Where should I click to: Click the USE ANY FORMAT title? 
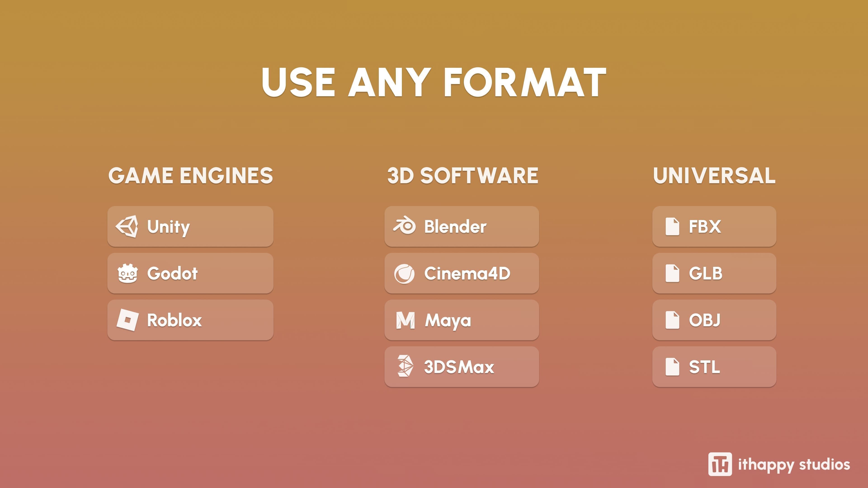pos(434,82)
